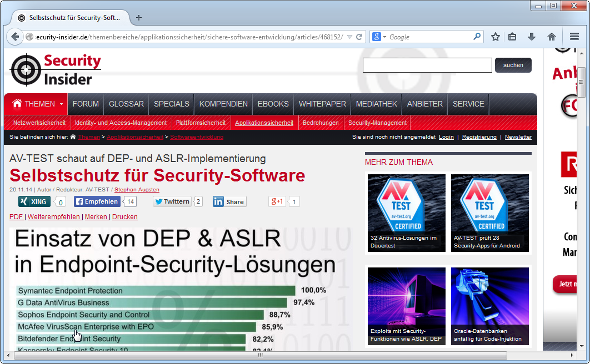Select the Bedrohungen submenu tab
Viewport: 590px width, 364px height.
pyautogui.click(x=321, y=123)
